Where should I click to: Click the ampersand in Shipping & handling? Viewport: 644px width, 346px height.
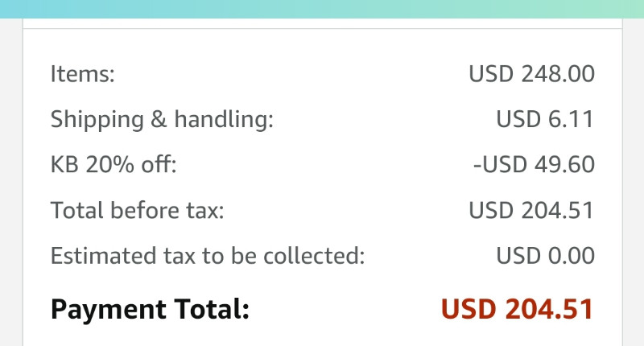[159, 119]
